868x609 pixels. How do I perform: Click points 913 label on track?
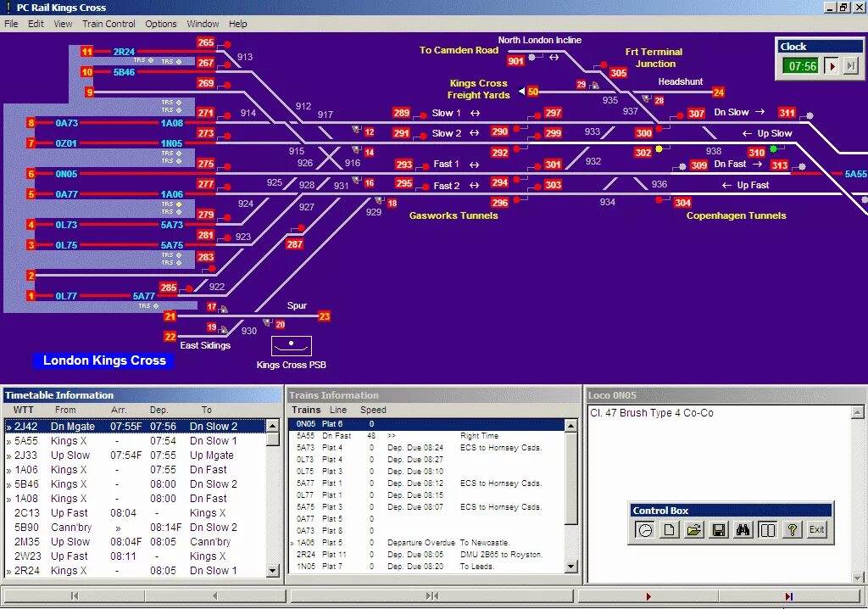[245, 57]
